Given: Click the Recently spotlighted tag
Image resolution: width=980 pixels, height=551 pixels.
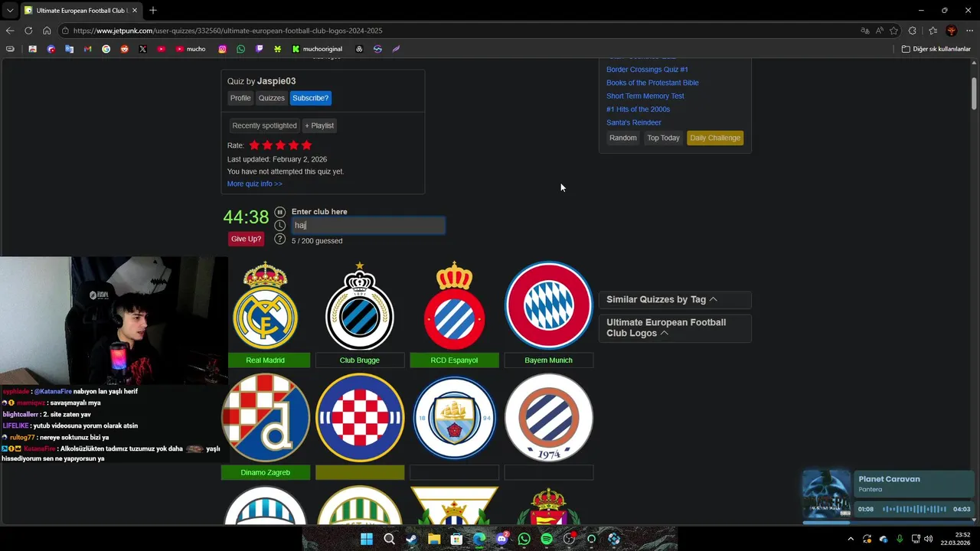Looking at the screenshot, I should tap(264, 126).
